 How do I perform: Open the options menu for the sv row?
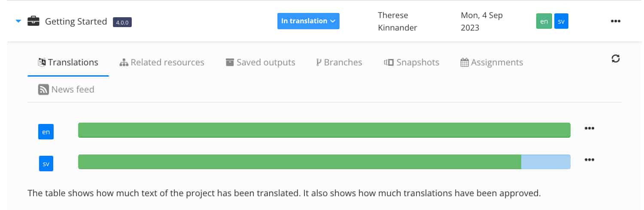[x=589, y=160]
